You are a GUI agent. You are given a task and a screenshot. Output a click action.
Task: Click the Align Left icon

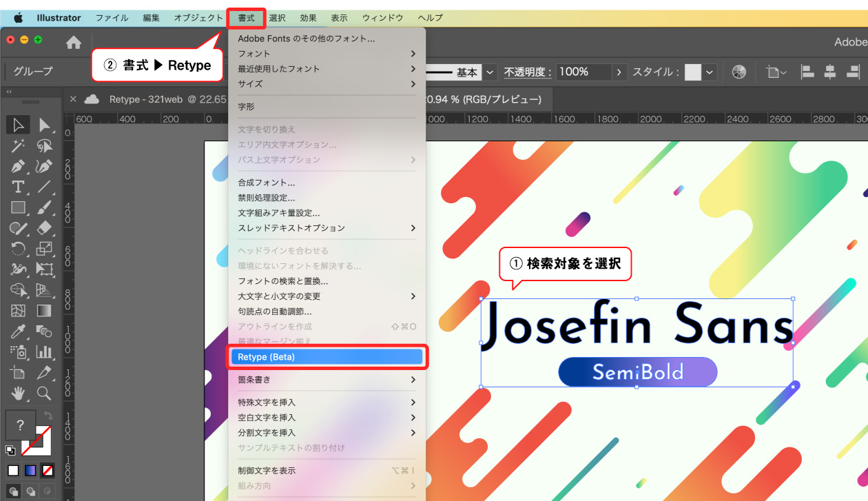click(x=807, y=72)
